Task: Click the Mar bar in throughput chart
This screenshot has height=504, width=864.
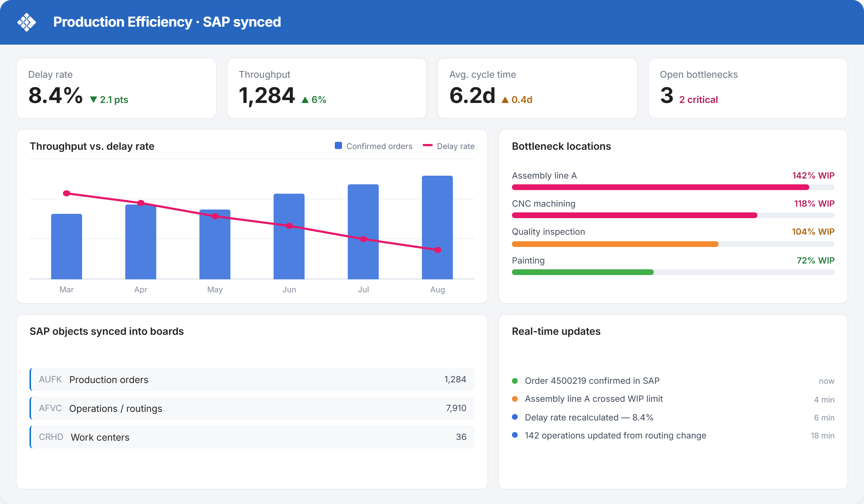Action: (67, 247)
